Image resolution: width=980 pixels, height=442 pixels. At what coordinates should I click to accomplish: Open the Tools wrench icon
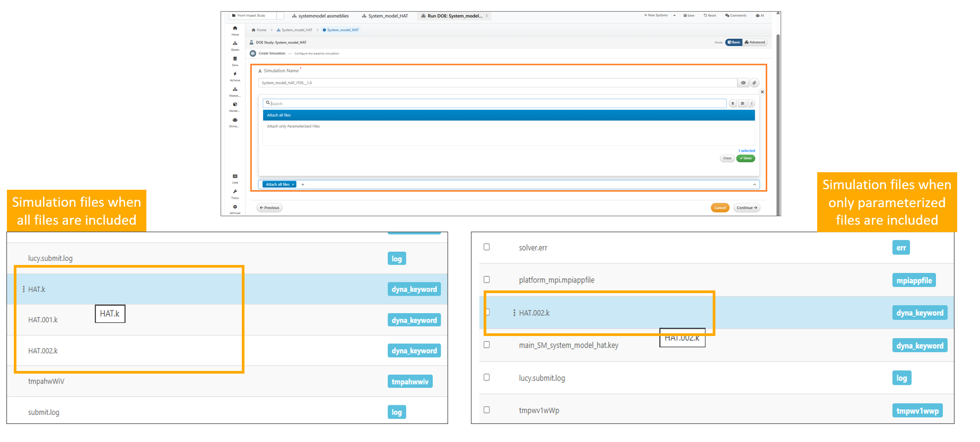(x=235, y=192)
